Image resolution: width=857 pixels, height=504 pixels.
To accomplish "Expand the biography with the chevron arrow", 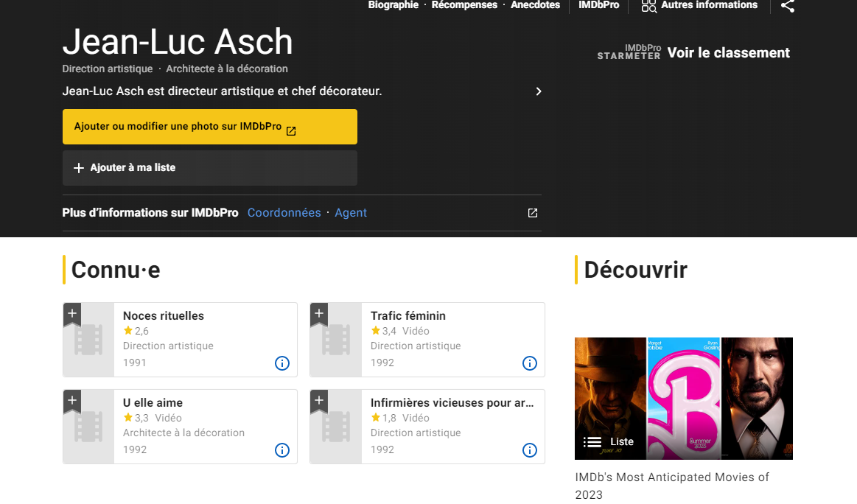I will pyautogui.click(x=539, y=91).
